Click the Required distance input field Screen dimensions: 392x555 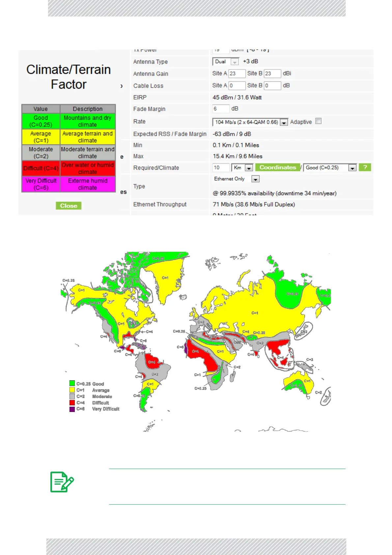(x=221, y=168)
